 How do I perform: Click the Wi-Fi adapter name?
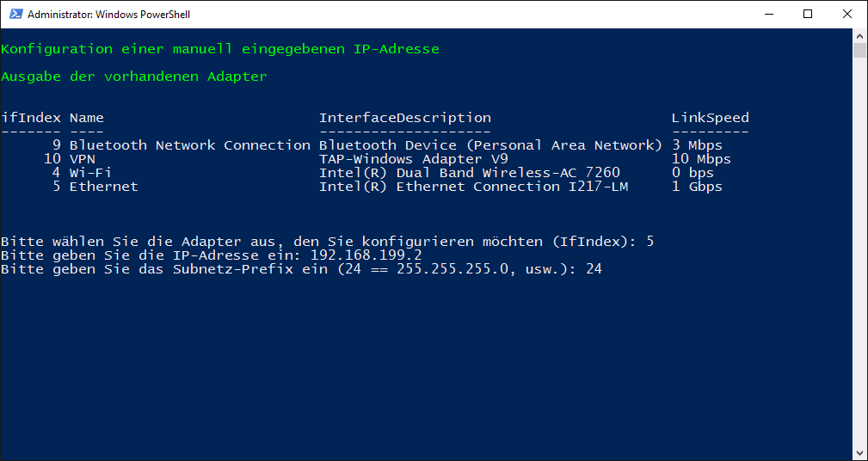(91, 173)
